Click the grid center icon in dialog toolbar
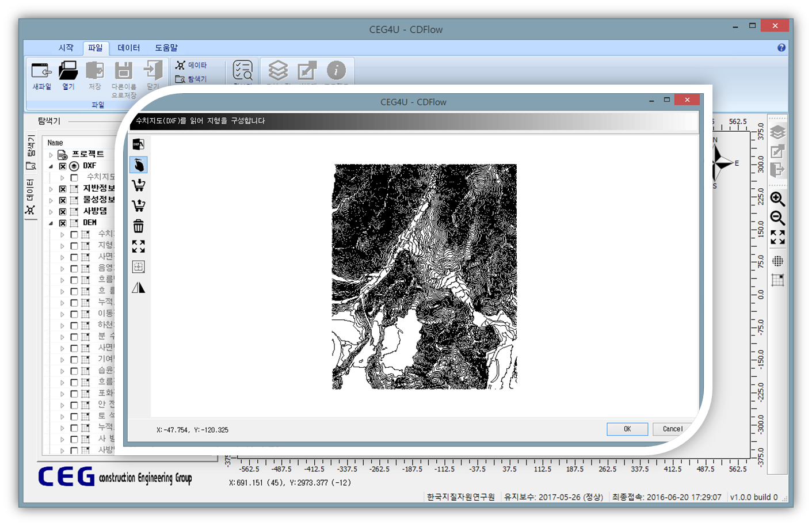Screen dimensions: 812x526 (138, 266)
